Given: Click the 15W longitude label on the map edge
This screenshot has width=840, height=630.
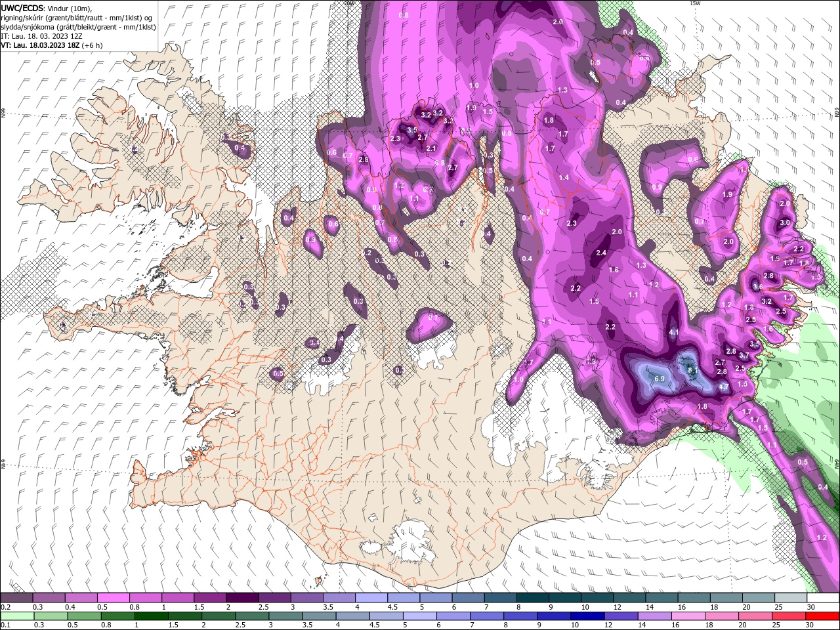Looking at the screenshot, I should (x=695, y=3).
